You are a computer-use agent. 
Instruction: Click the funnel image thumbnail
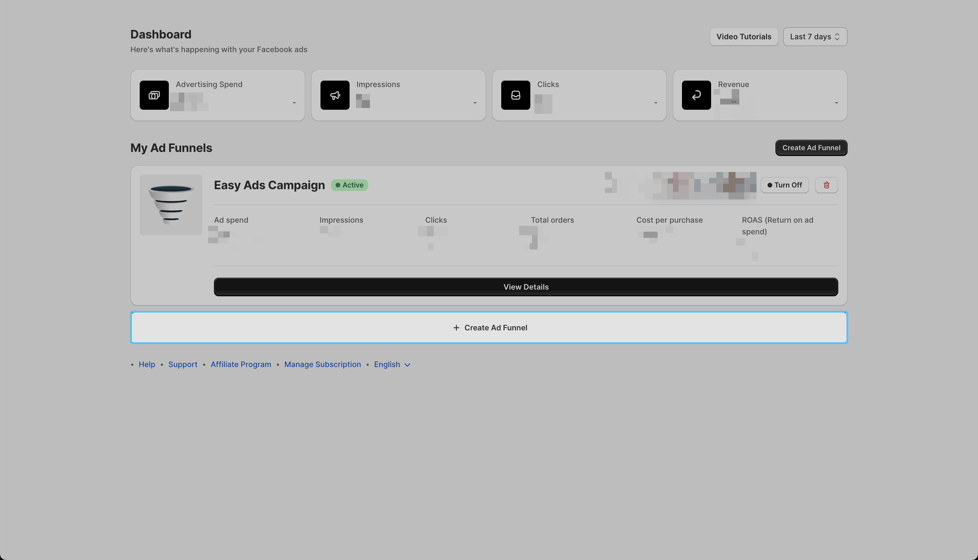pyautogui.click(x=171, y=205)
